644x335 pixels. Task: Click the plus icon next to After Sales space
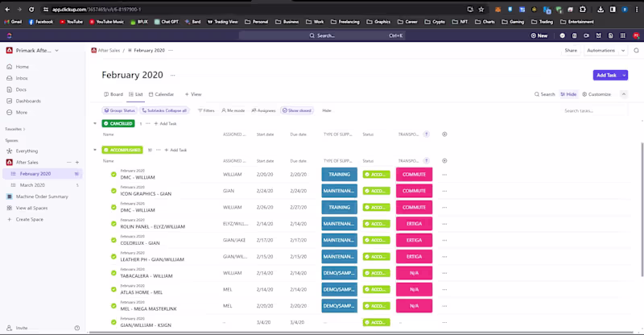pos(77,162)
